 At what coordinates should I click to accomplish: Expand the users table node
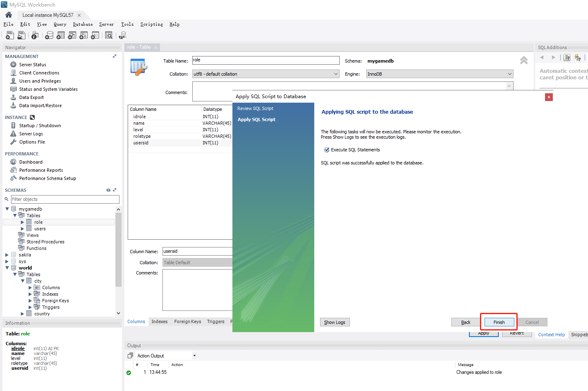coord(23,229)
